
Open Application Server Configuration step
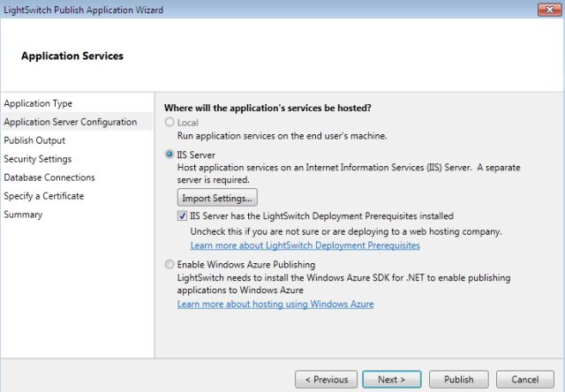click(71, 122)
